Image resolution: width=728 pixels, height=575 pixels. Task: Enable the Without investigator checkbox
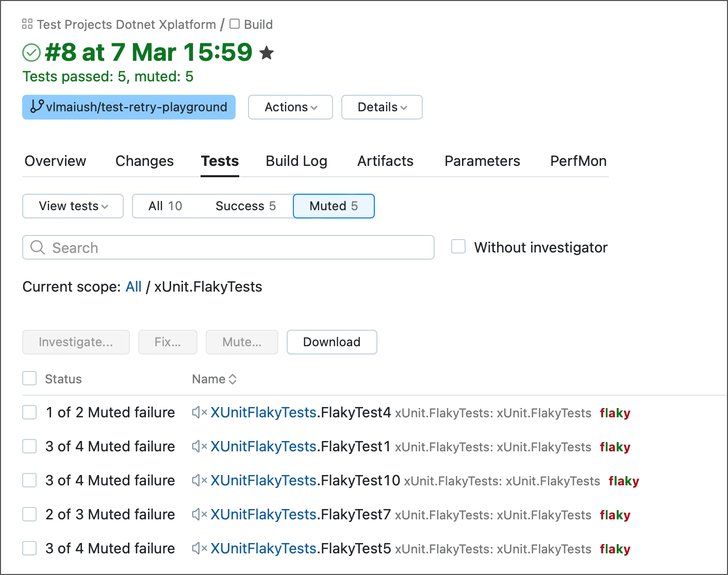[458, 247]
